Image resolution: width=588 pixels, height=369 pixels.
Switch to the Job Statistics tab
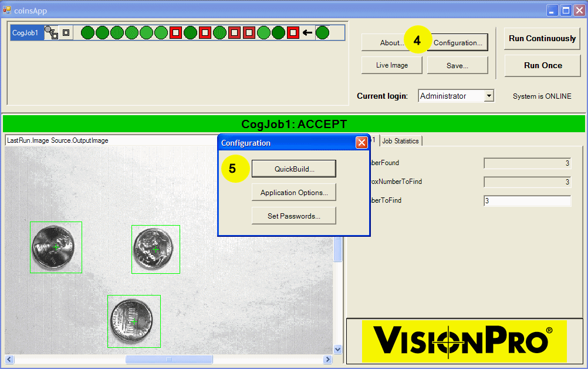[400, 141]
